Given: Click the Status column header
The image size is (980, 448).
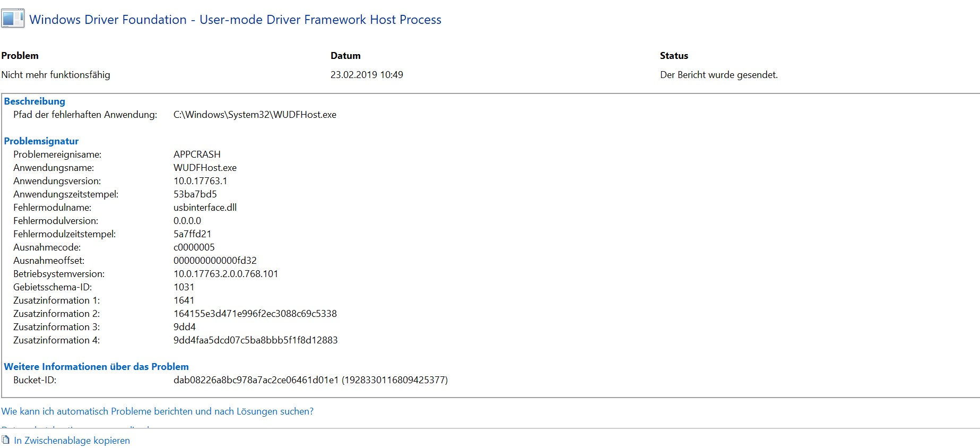Looking at the screenshot, I should (x=674, y=56).
